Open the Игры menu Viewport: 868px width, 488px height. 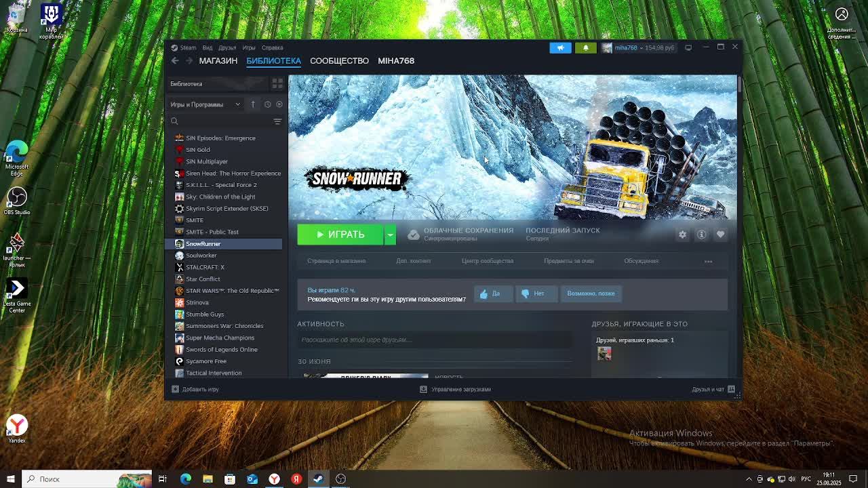[x=249, y=47]
